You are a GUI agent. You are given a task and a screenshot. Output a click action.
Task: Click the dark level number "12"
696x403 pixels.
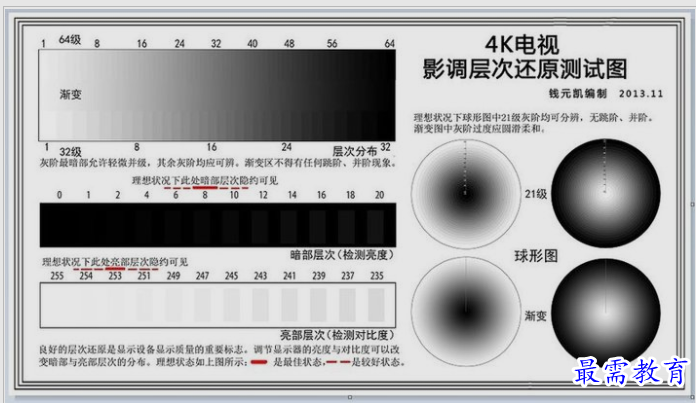263,195
